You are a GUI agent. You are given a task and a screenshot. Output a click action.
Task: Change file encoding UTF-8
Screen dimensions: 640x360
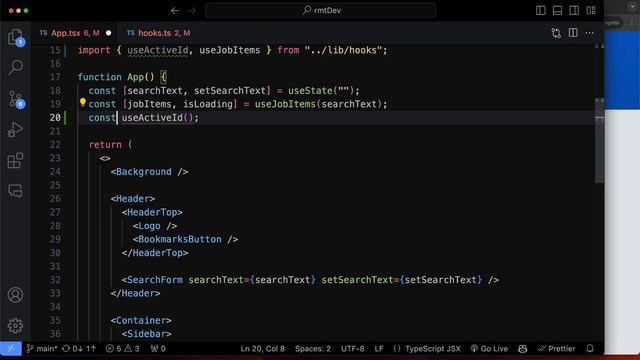[353, 349]
